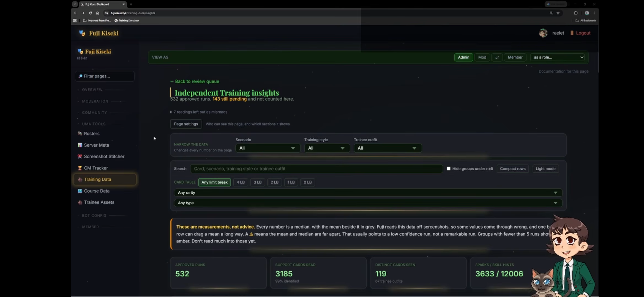Screen dimensions: 644x297
Task: Collapse the Uma Tools sidebar section
Action: 94,124
